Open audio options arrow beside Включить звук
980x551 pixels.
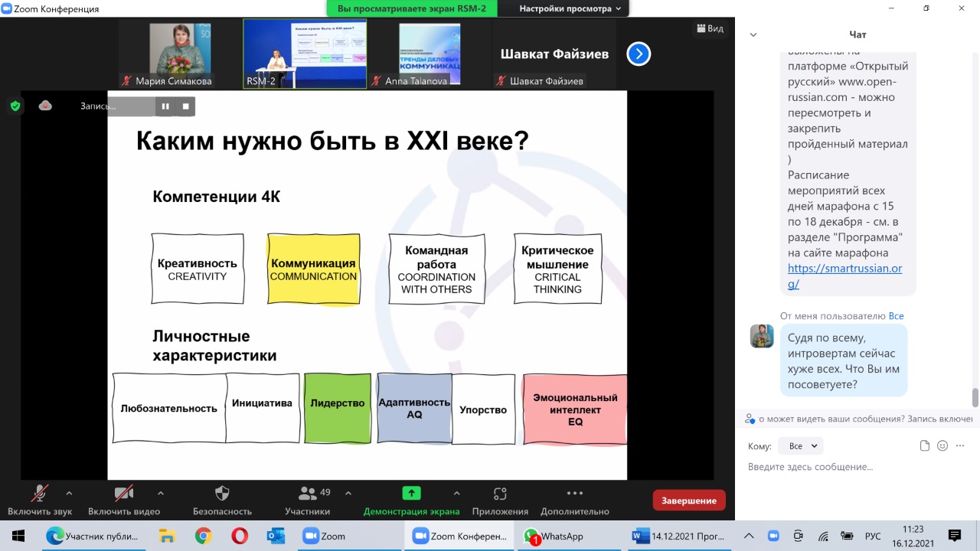click(x=69, y=493)
